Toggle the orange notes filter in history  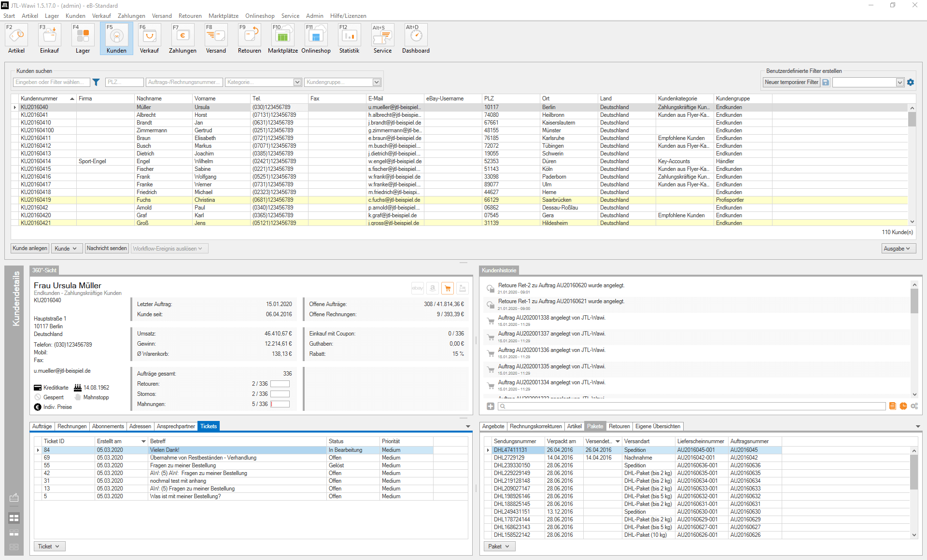pyautogui.click(x=892, y=406)
